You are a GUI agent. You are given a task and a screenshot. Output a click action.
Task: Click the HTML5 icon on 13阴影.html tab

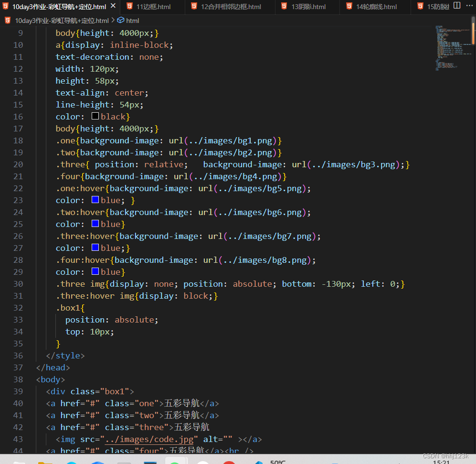pyautogui.click(x=285, y=6)
